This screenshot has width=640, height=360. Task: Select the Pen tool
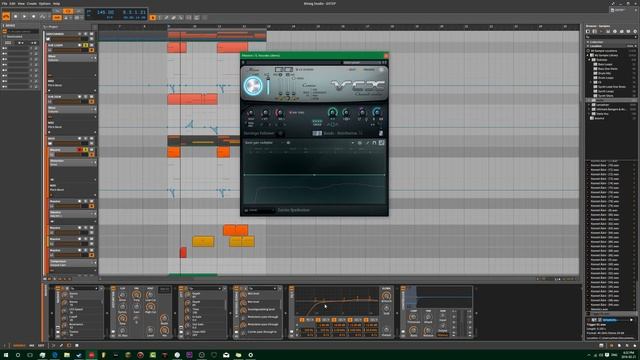tap(167, 18)
